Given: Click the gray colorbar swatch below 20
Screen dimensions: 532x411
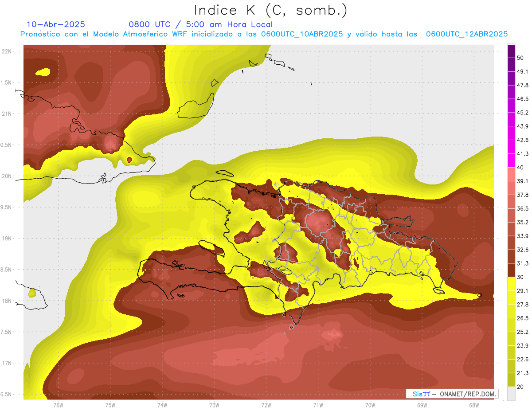Looking at the screenshot, I should (x=511, y=394).
